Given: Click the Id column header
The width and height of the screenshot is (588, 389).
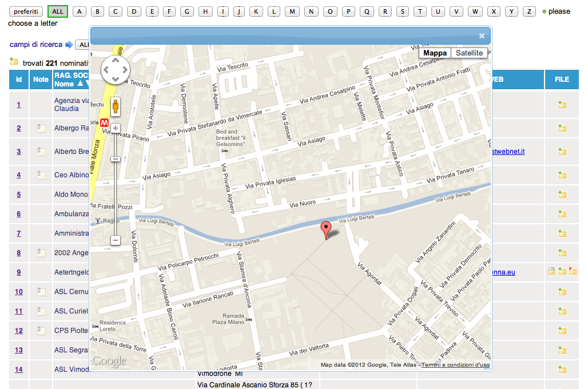Looking at the screenshot, I should pos(19,80).
